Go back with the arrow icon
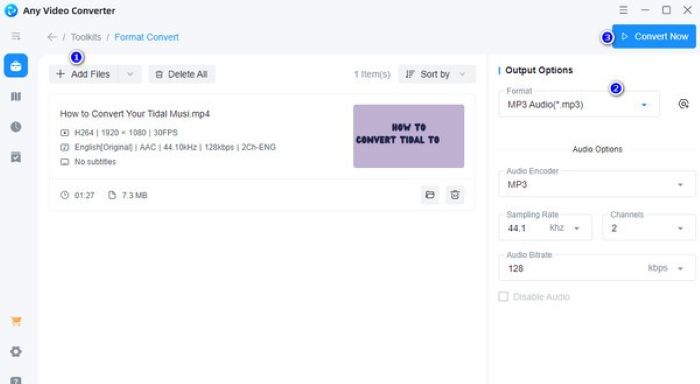The width and height of the screenshot is (700, 384). 52,37
